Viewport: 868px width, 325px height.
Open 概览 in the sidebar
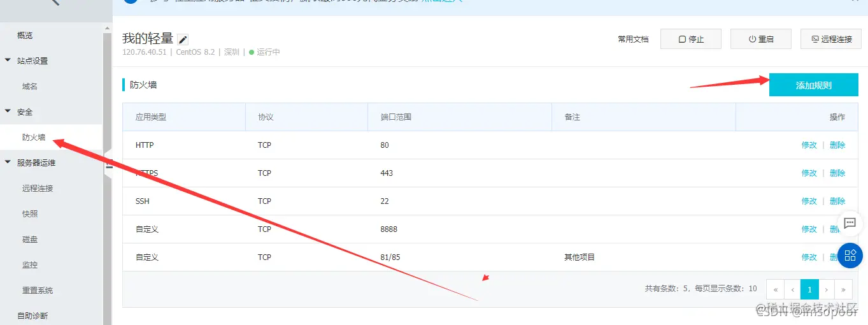[x=25, y=35]
